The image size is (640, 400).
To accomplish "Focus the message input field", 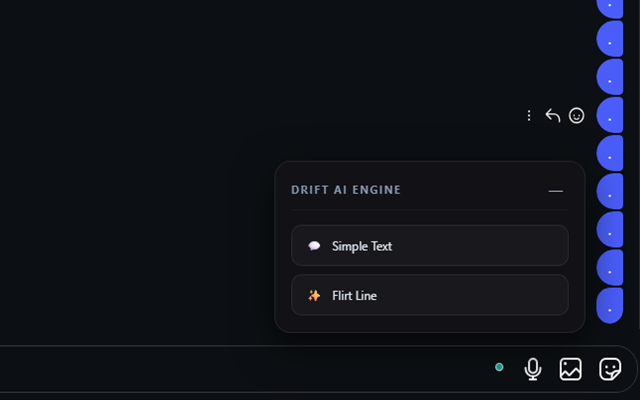I will (245, 369).
